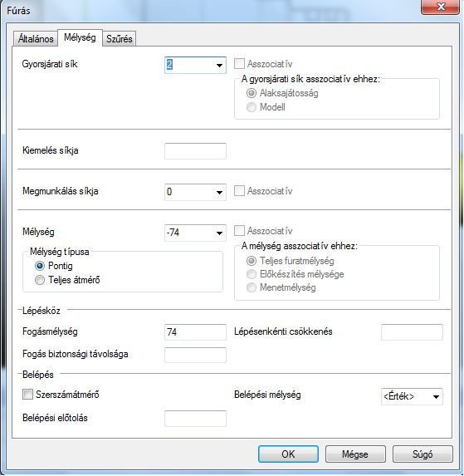Image resolution: width=464 pixels, height=476 pixels.
Task: Open the Szűrés tab
Action: click(x=120, y=39)
